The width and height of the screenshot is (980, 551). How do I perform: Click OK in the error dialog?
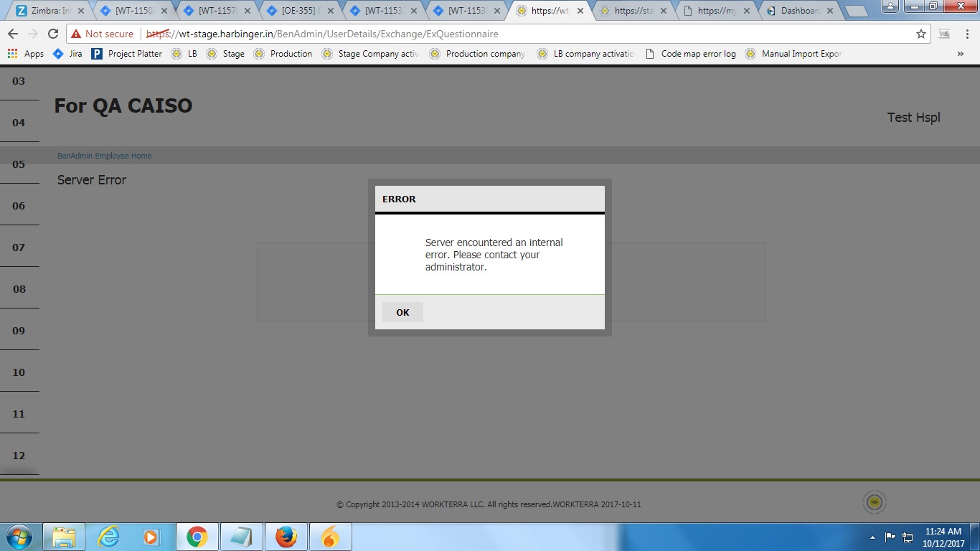pyautogui.click(x=402, y=312)
